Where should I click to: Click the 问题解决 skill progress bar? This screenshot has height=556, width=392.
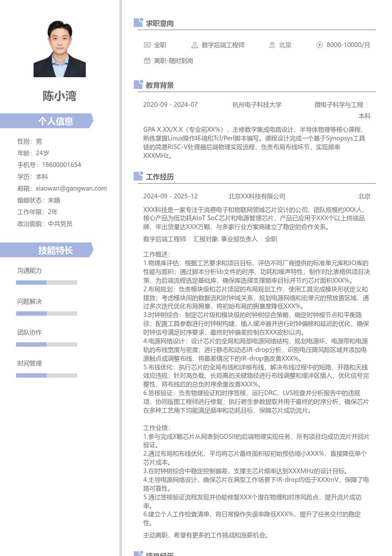pyautogui.click(x=46, y=313)
